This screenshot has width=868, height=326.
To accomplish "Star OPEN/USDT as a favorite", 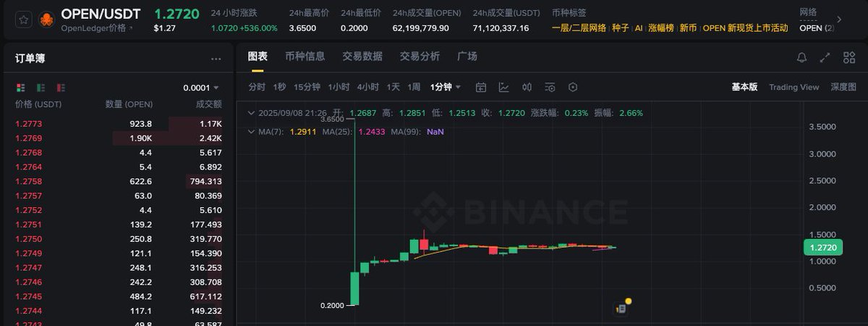I will coord(23,20).
